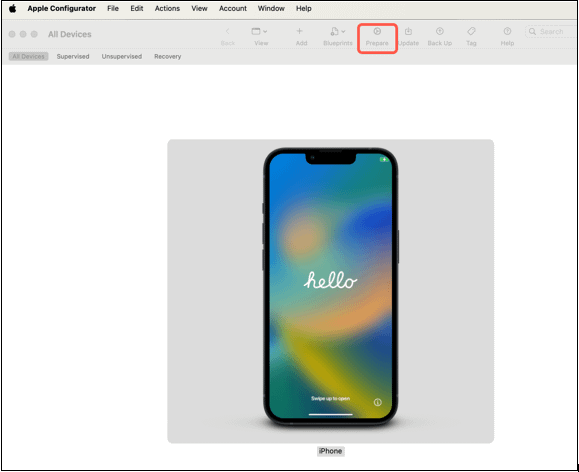Click into the Search field
Screen dimensions: 579x472
pos(551,32)
